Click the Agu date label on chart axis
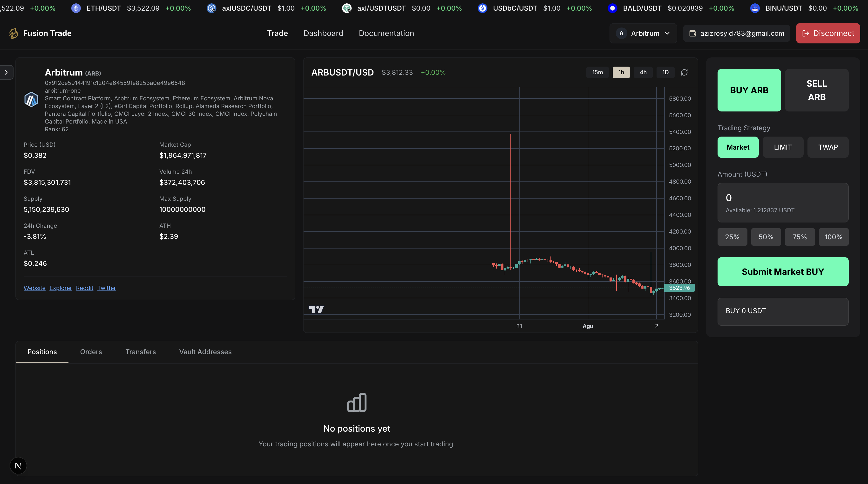This screenshot has width=868, height=484. pyautogui.click(x=588, y=326)
